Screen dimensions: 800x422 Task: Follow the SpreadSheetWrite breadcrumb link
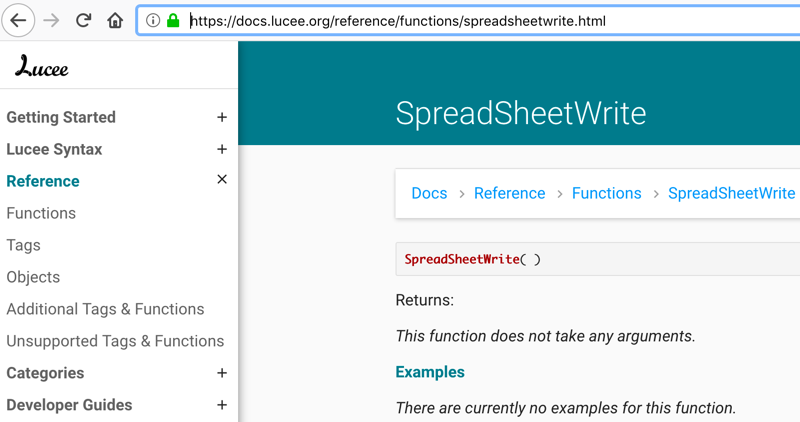[x=731, y=193]
